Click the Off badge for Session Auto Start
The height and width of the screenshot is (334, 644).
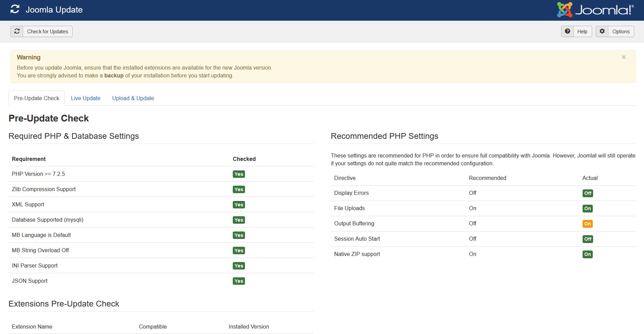coord(587,239)
